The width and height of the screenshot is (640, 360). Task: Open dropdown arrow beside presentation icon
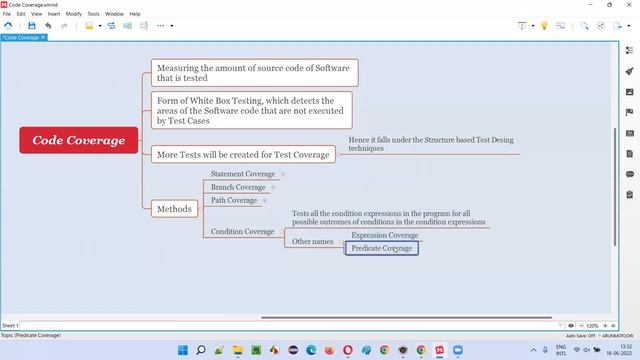tap(533, 26)
